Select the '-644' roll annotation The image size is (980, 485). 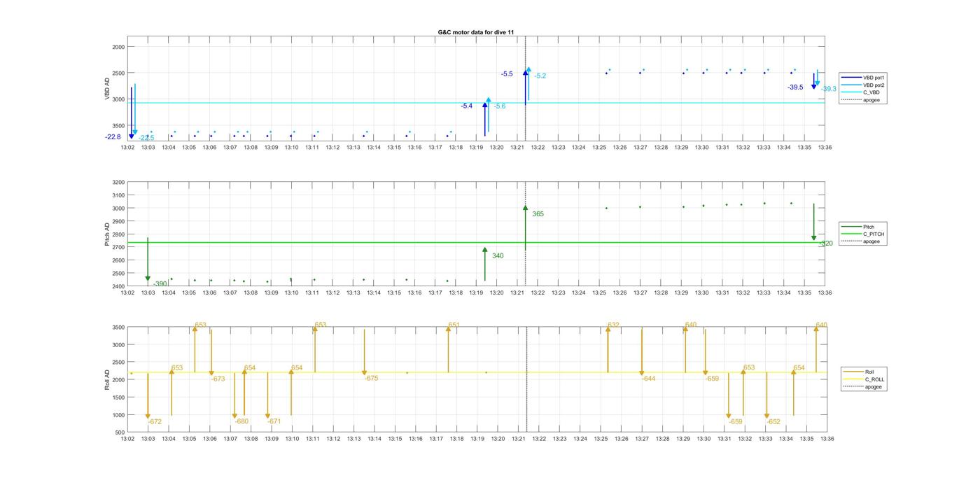(x=648, y=379)
